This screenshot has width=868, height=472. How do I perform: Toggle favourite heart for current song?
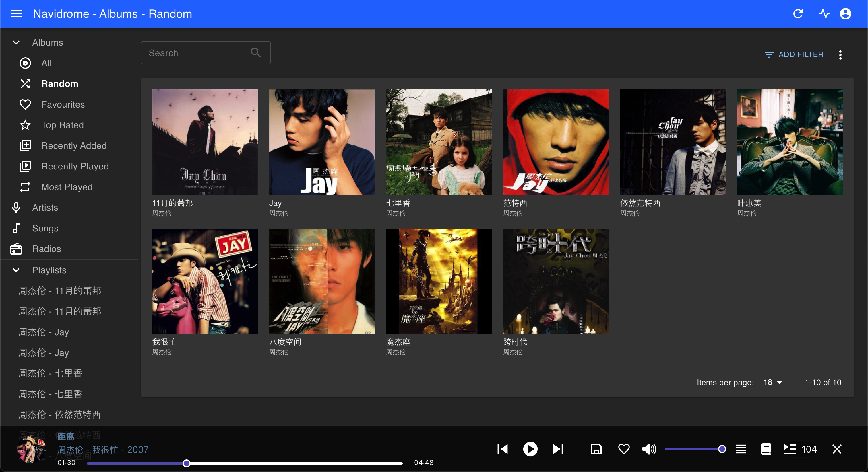click(624, 449)
